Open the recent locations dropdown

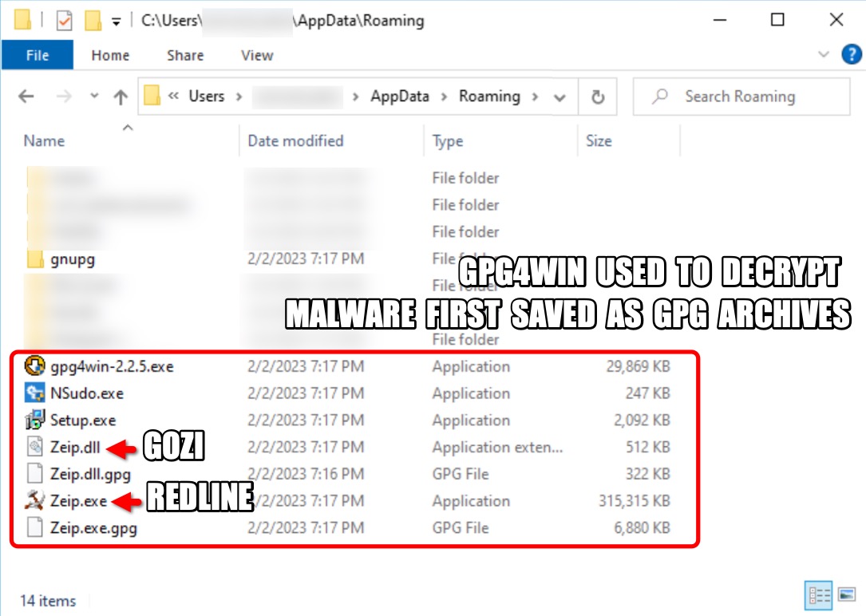tap(94, 96)
